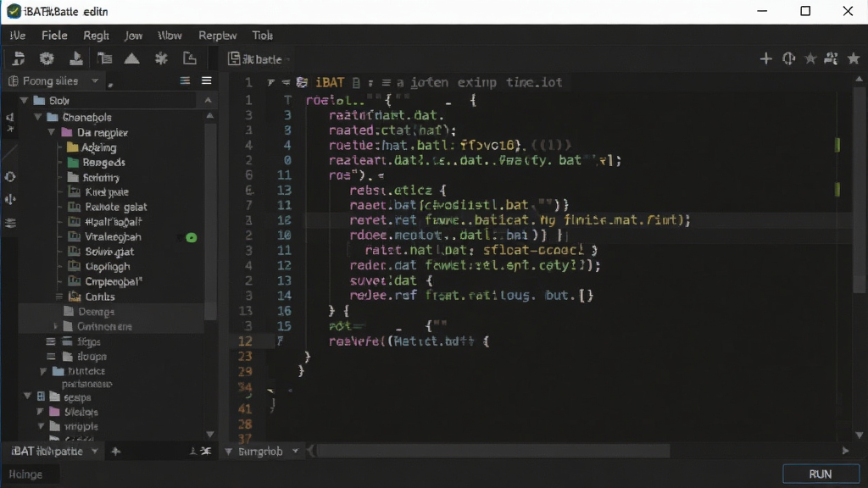Collapse the "Chonebole" folder in the tree
Viewport: 868px width, 488px height.
coord(37,117)
